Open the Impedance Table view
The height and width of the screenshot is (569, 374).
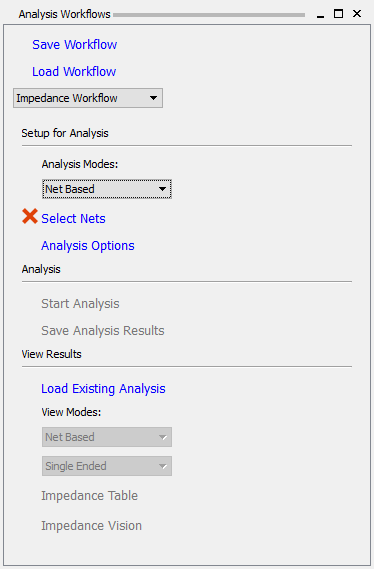90,496
